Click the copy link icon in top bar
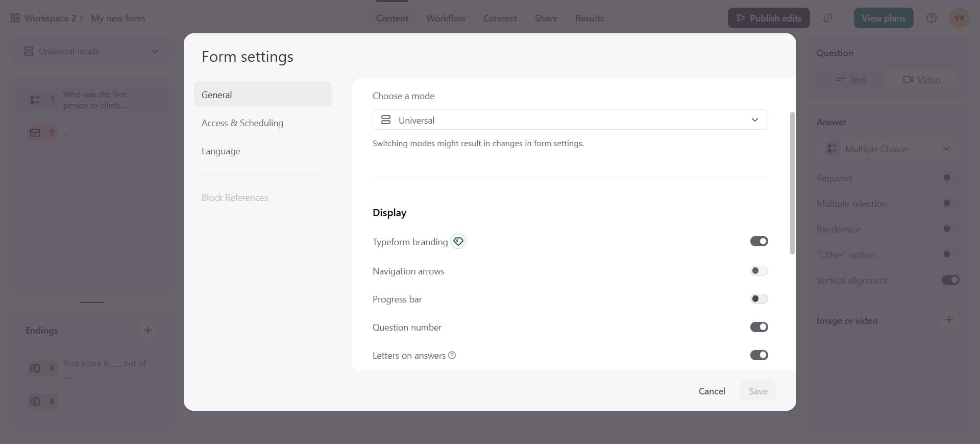The image size is (980, 444). [x=828, y=18]
